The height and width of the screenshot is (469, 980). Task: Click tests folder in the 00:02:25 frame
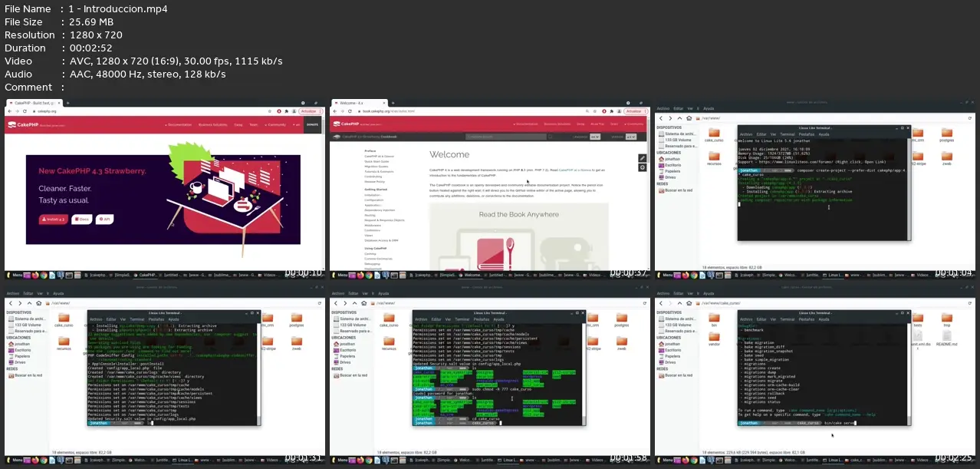point(917,319)
